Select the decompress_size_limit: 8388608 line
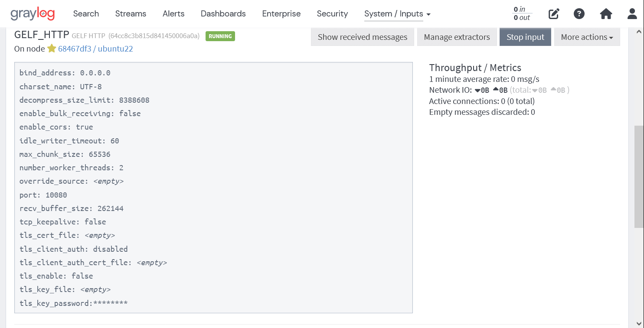This screenshot has height=328, width=644. click(85, 100)
